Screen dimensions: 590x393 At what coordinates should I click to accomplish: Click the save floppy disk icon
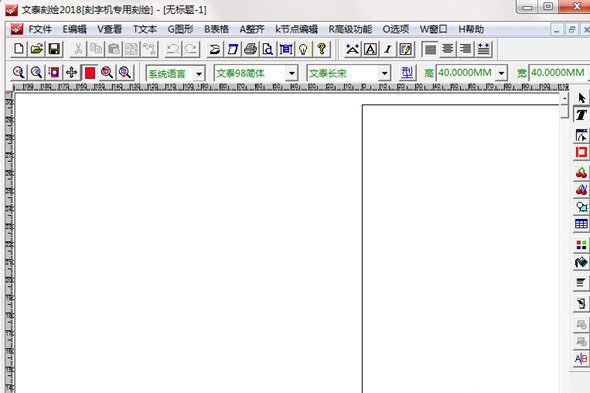[54, 49]
